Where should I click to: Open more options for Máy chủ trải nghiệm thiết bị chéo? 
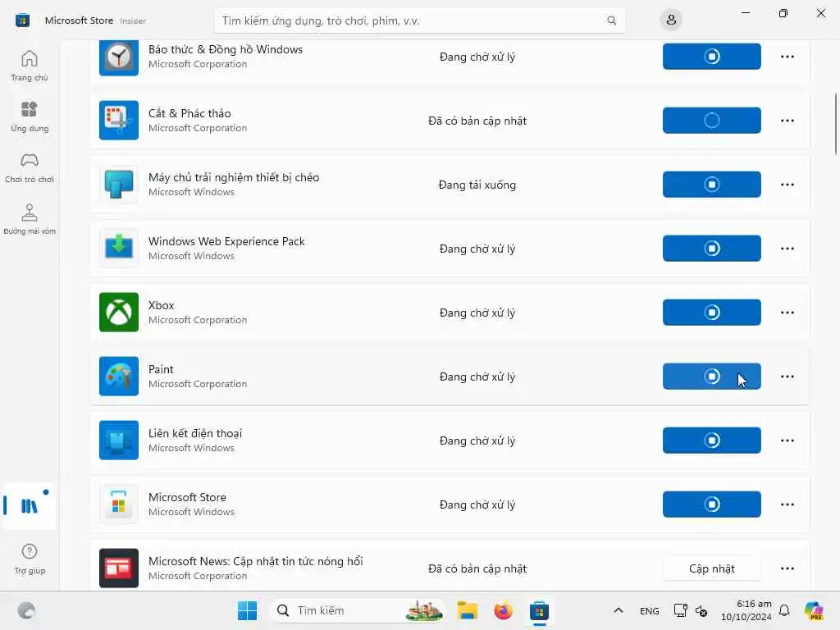[x=787, y=185]
